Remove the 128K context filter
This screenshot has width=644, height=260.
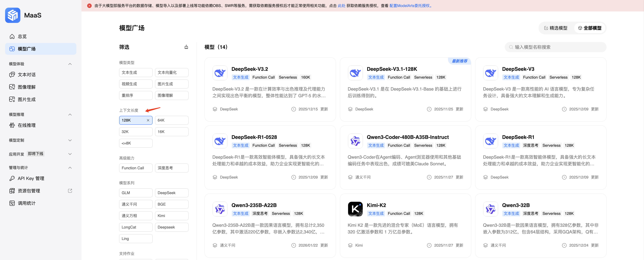click(148, 120)
